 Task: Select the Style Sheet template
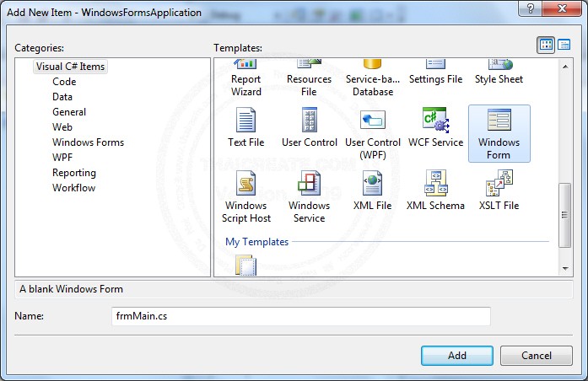[499, 73]
